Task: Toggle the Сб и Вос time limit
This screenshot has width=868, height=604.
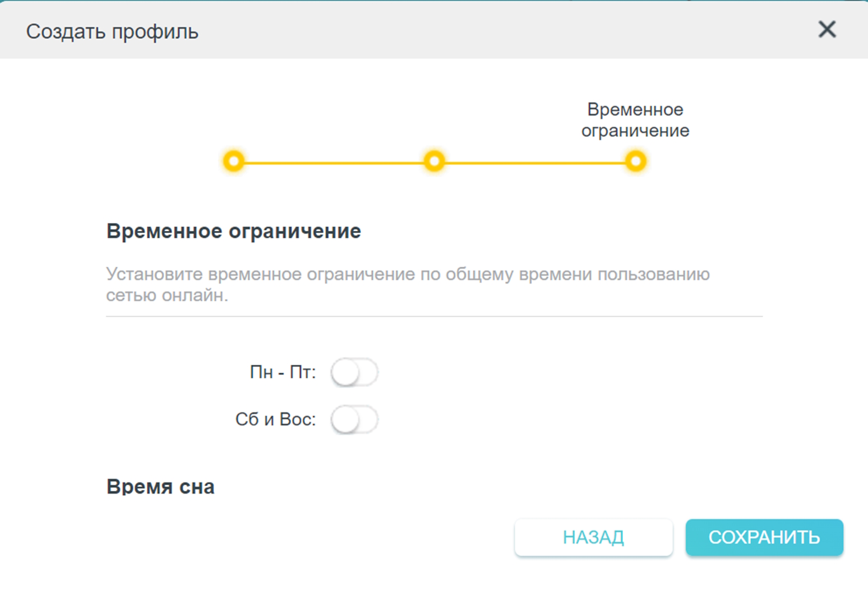Action: tap(354, 420)
